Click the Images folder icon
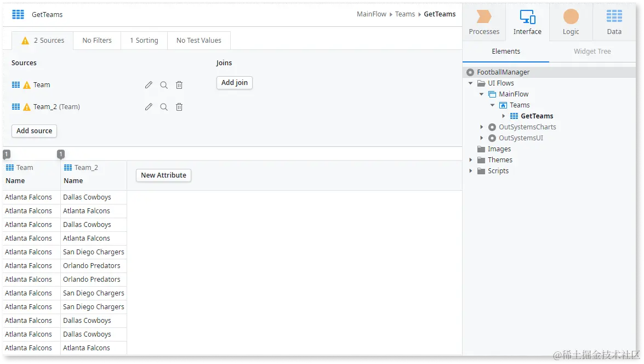Screen dimensions: 644x364 (x=481, y=149)
